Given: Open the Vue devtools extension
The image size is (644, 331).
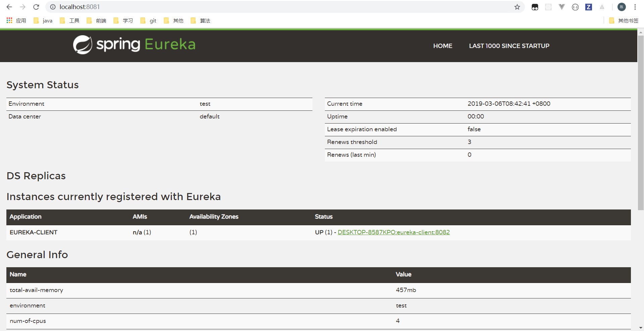Looking at the screenshot, I should click(x=562, y=7).
